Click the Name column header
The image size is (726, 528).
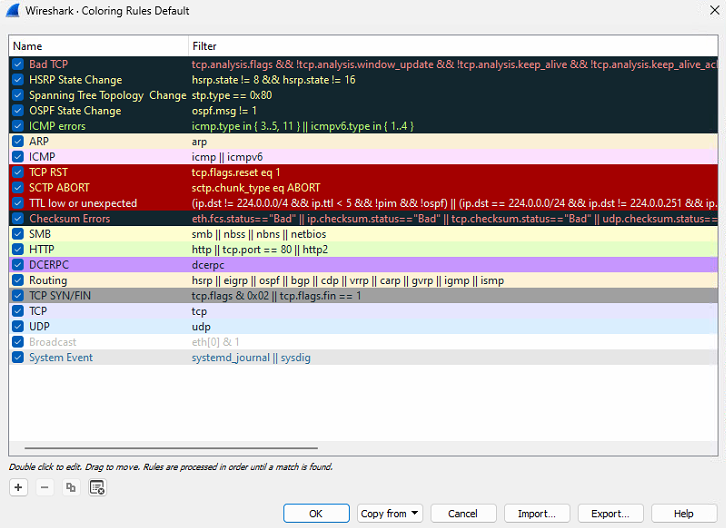[x=28, y=46]
